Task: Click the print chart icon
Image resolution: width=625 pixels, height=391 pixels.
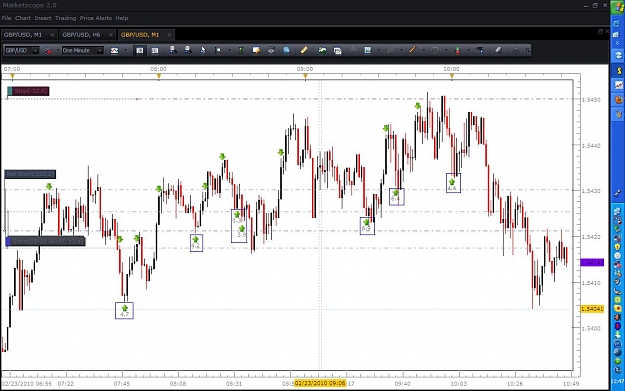Action: pos(271,50)
